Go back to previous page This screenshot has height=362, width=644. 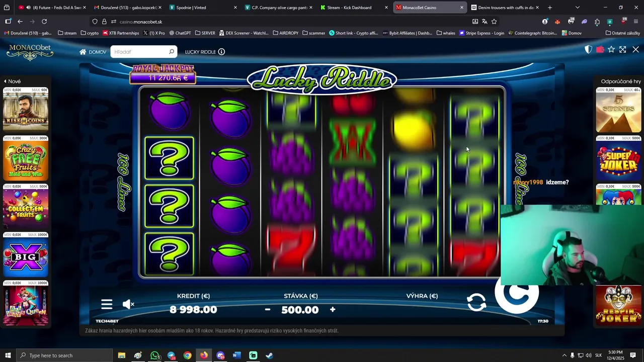pyautogui.click(x=20, y=22)
